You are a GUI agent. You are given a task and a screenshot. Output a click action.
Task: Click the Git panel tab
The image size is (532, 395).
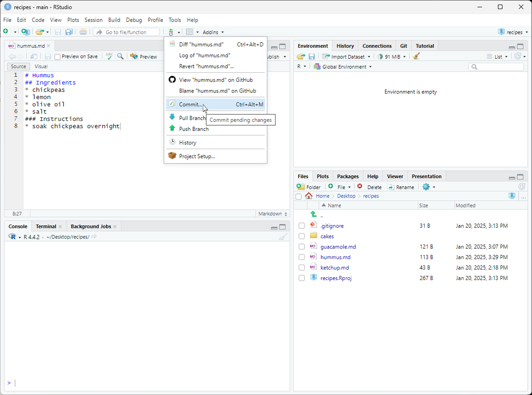tap(403, 46)
